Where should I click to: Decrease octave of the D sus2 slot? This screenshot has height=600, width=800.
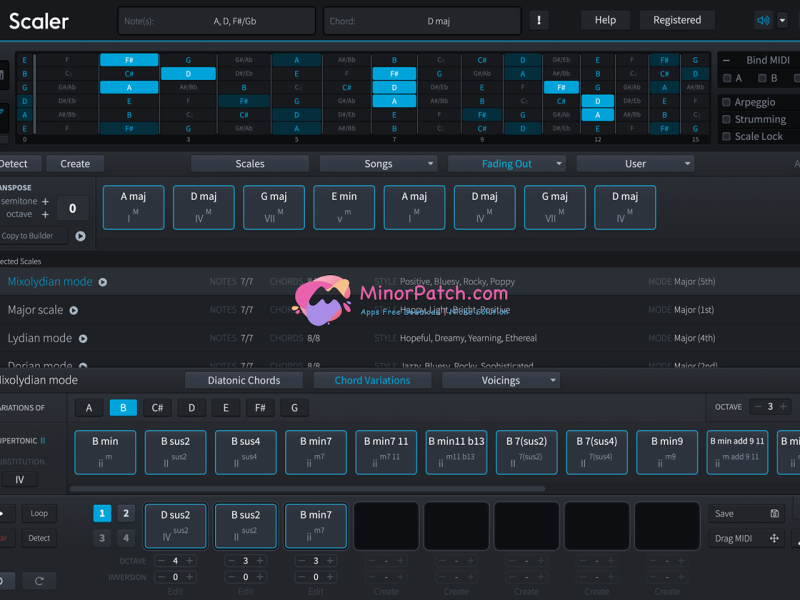pyautogui.click(x=161, y=561)
